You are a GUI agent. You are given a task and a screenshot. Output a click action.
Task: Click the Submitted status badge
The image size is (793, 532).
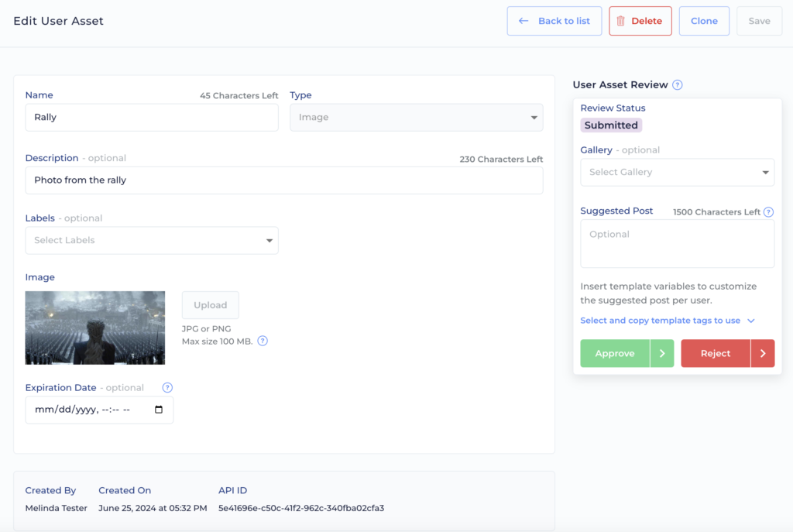click(611, 125)
